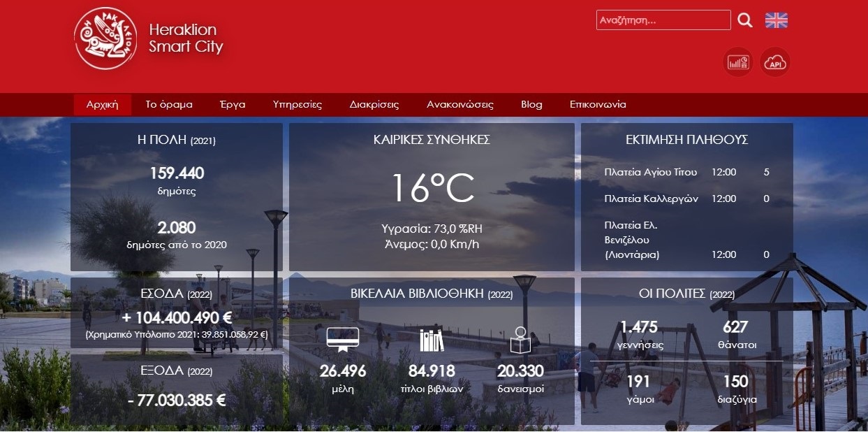The image size is (868, 432).
Task: Open the API cloud icon
Action: 774,62
